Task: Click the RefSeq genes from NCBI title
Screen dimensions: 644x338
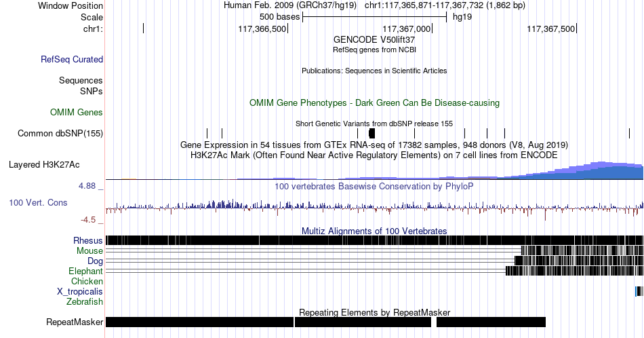Action: pyautogui.click(x=374, y=50)
